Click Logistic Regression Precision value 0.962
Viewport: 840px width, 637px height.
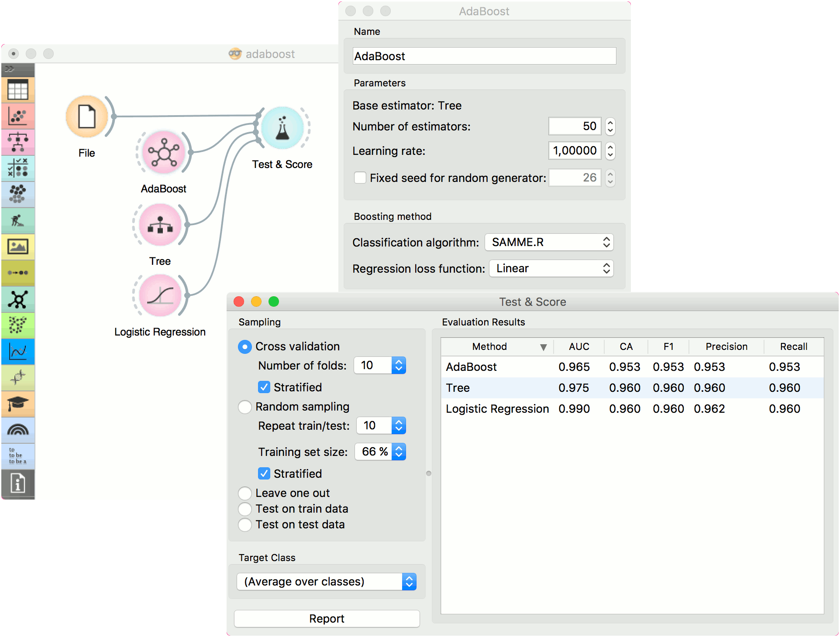pos(709,409)
